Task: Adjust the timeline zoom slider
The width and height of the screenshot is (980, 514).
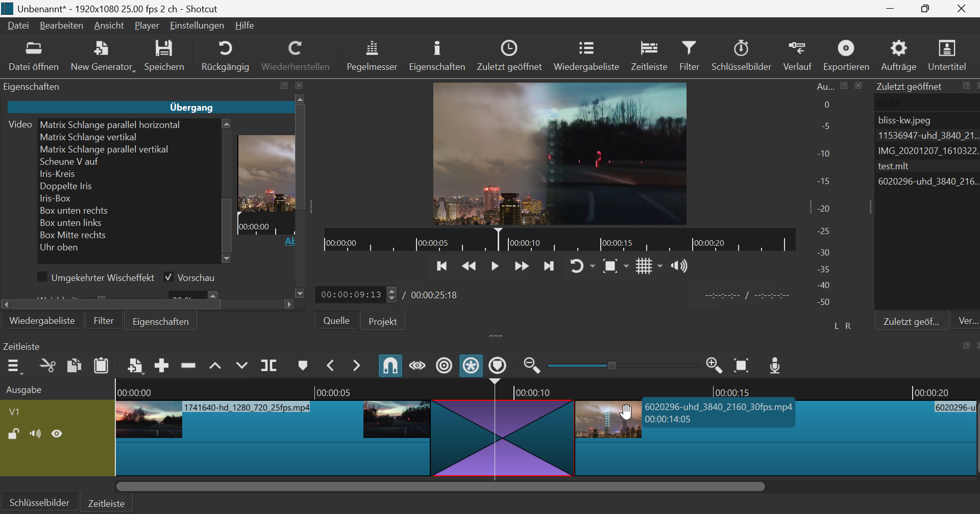Action: 612,366
